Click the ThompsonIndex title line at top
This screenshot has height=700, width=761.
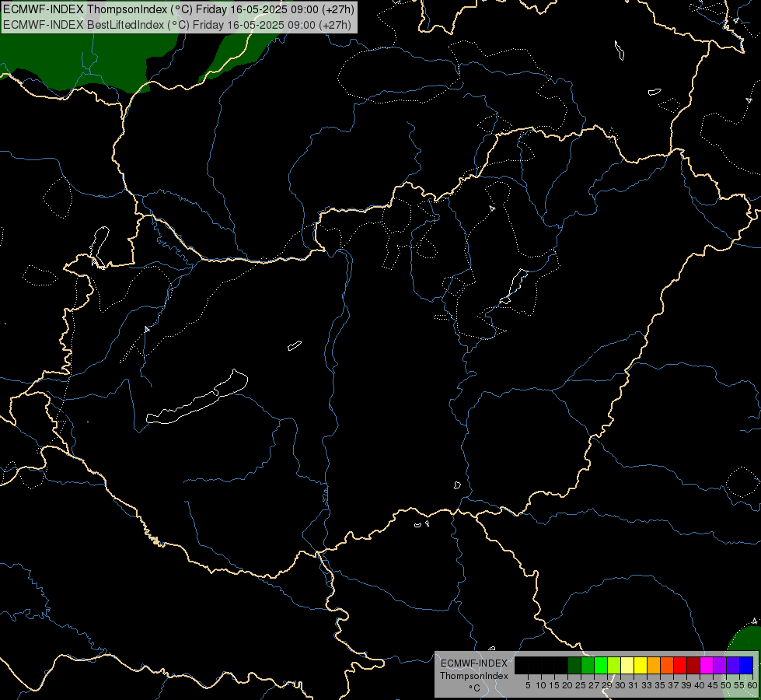[179, 9]
